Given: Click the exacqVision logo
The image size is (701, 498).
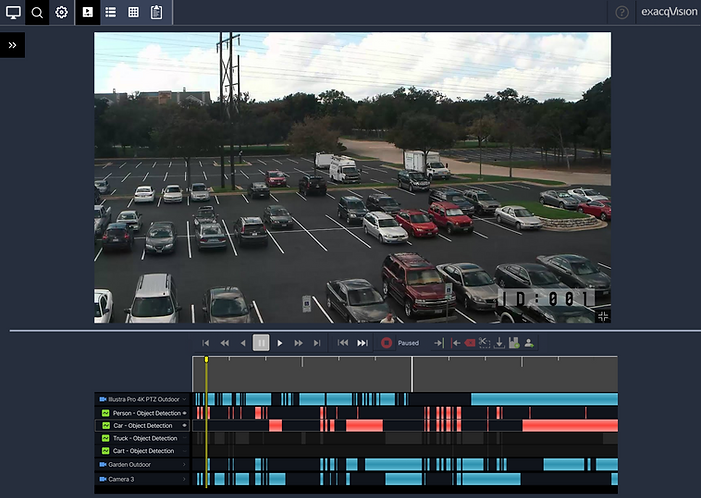Looking at the screenshot, I should (x=669, y=12).
